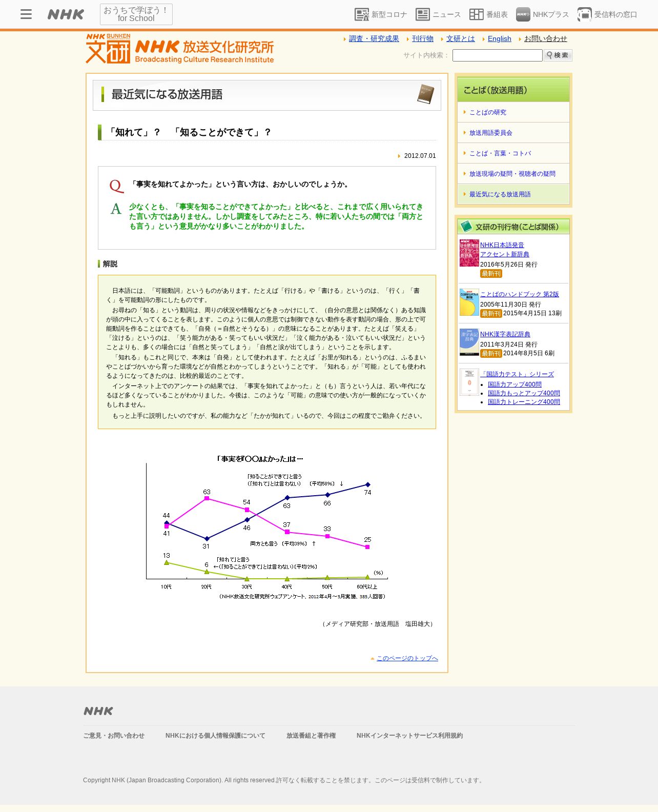Click the footer NHK logo
Image resolution: width=658 pixels, height=812 pixels.
pos(98,711)
